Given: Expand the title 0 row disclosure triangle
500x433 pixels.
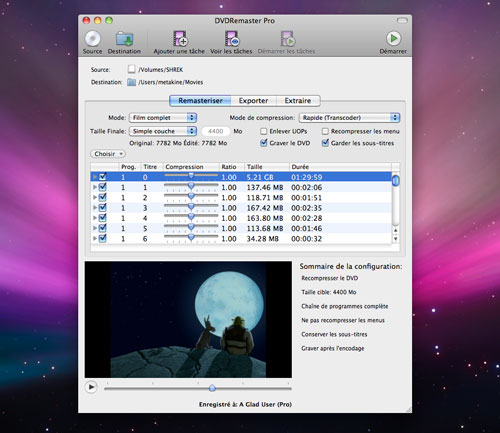Looking at the screenshot, I should 95,177.
